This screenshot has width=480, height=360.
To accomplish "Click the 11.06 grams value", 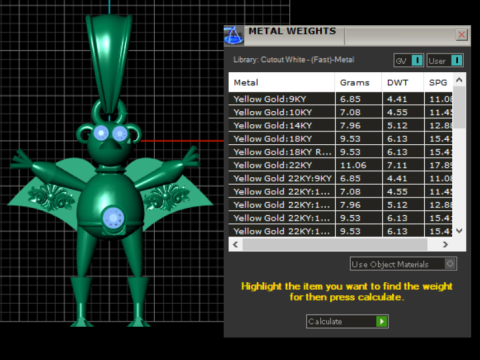I will (353, 165).
